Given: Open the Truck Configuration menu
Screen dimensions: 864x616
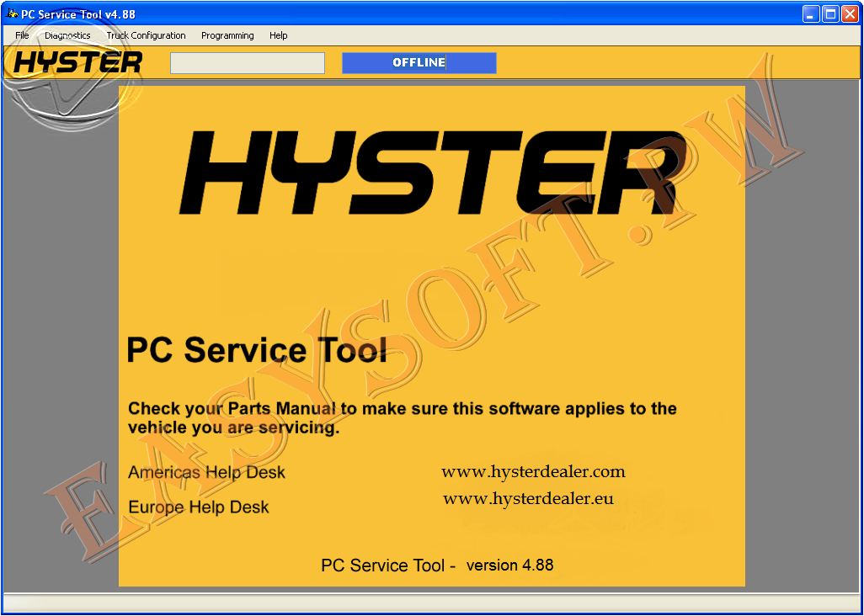Looking at the screenshot, I should point(146,35).
